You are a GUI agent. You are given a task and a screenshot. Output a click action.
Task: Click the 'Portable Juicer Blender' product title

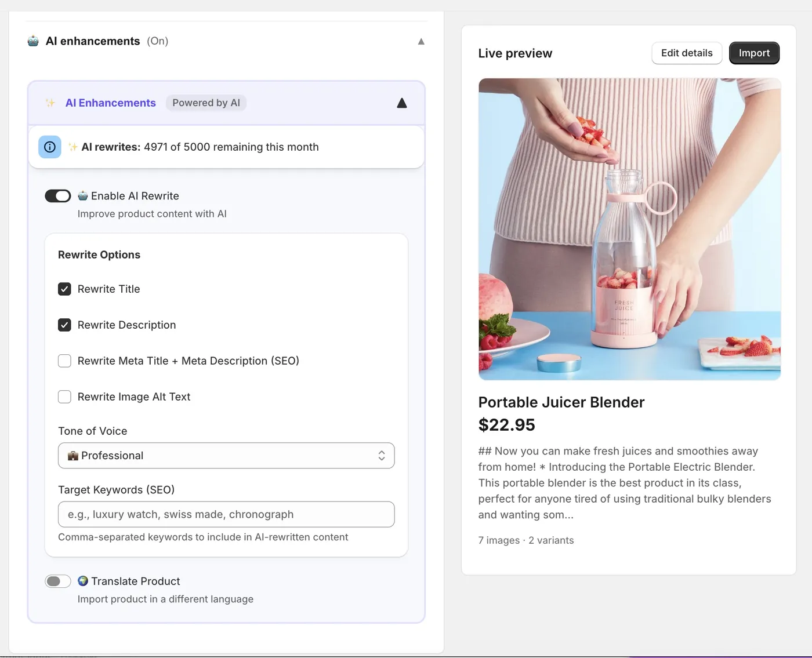[x=561, y=402]
